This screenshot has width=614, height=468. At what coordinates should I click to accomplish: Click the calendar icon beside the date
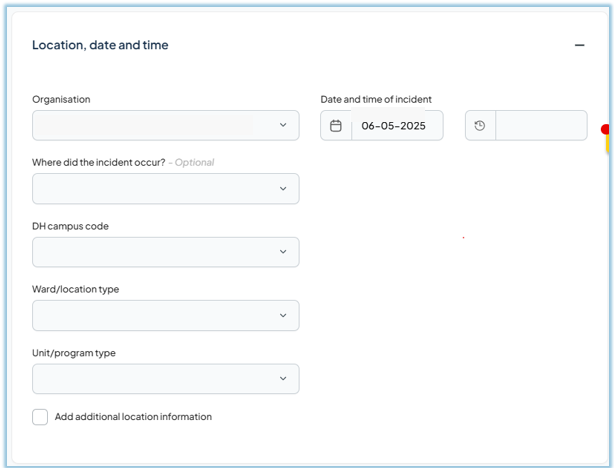(x=336, y=126)
